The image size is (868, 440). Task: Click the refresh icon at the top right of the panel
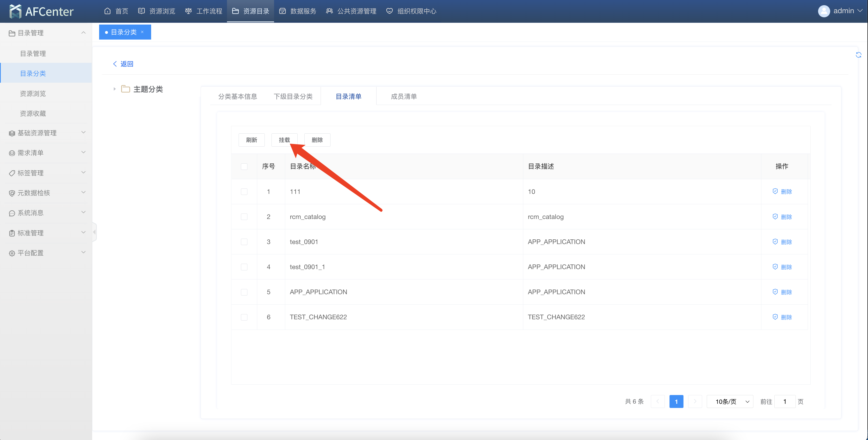tap(858, 55)
